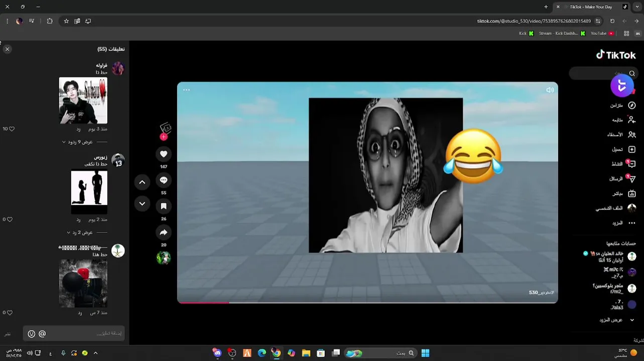Open Windows Start menu
The width and height of the screenshot is (644, 361).
(425, 353)
